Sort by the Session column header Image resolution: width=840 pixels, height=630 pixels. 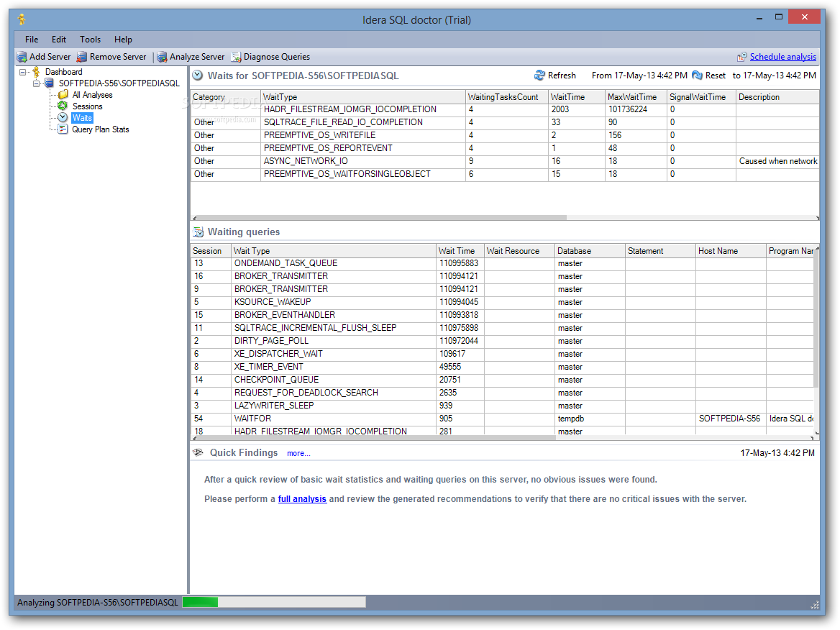pos(211,251)
